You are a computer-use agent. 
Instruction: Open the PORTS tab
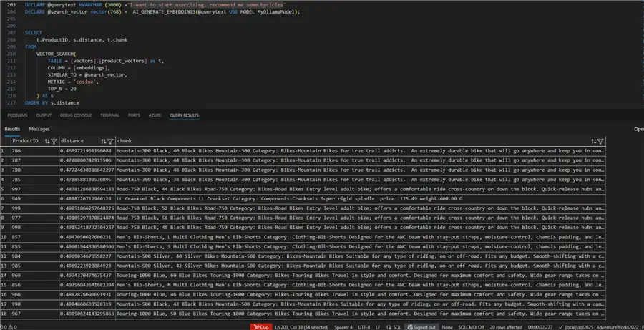pyautogui.click(x=134, y=115)
